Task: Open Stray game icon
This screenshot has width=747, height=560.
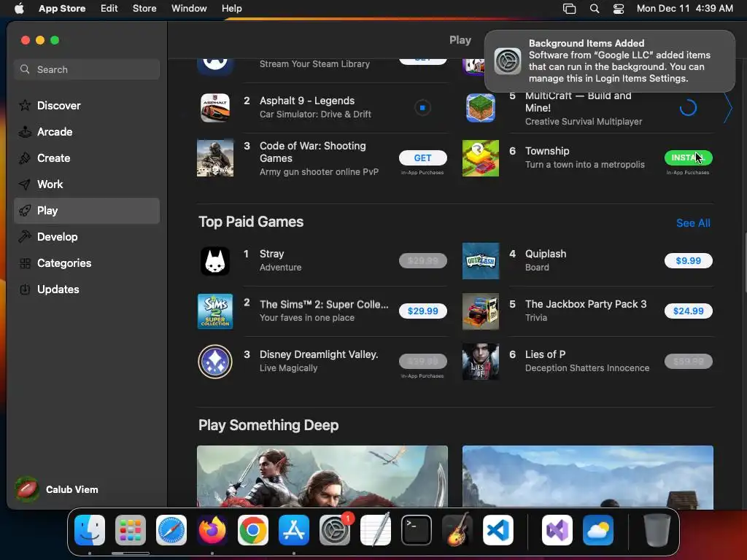Action: click(x=215, y=261)
